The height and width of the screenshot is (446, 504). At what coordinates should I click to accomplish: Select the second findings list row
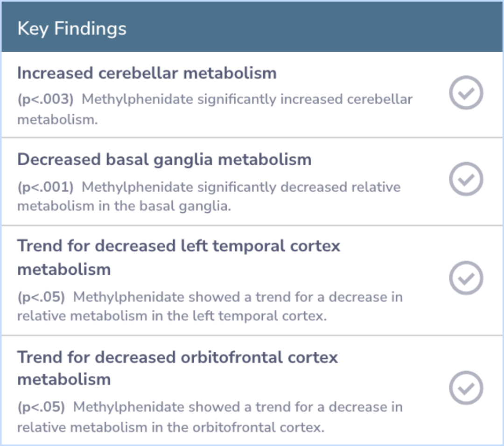[x=252, y=181]
